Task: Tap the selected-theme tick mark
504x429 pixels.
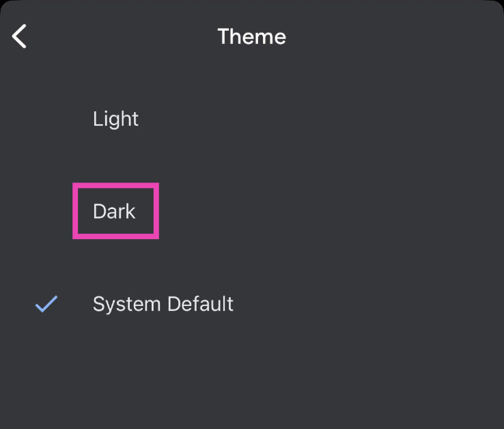Action: 46,304
